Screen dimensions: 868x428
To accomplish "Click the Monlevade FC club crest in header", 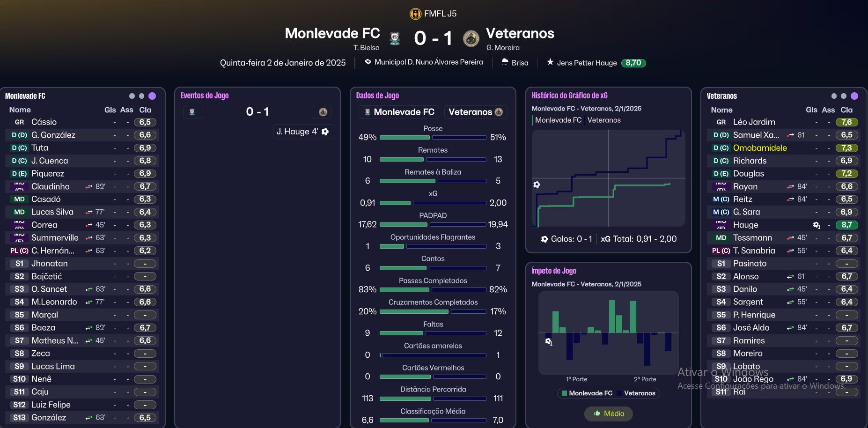I will click(x=395, y=38).
